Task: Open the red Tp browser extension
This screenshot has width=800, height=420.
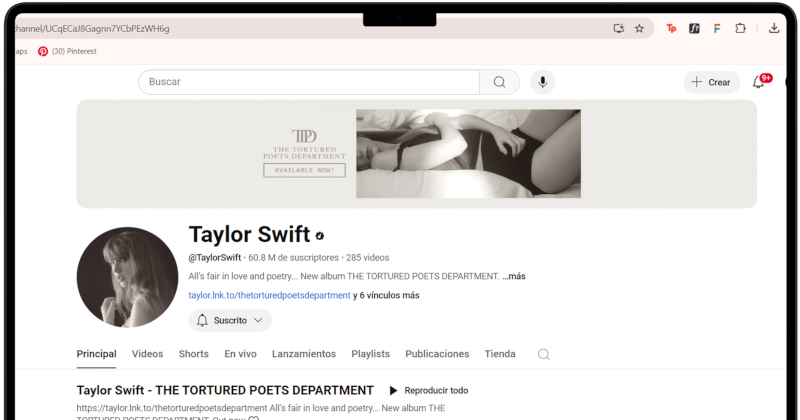Action: 671,29
